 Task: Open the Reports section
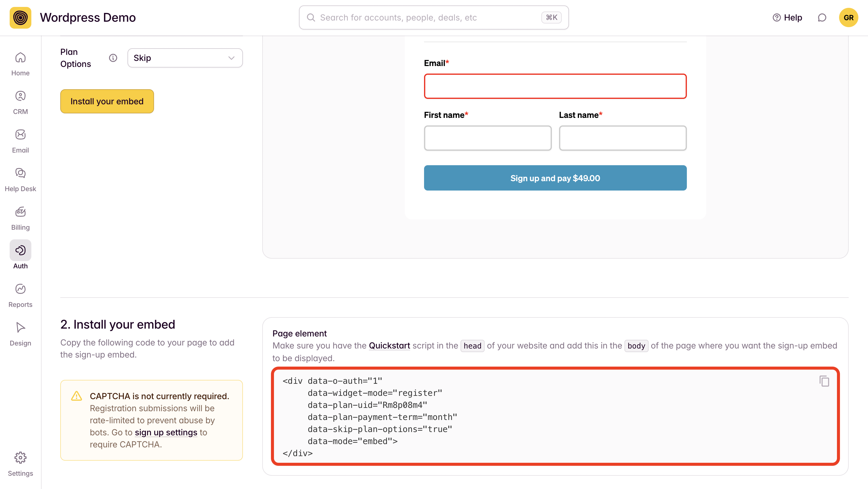[x=20, y=295]
